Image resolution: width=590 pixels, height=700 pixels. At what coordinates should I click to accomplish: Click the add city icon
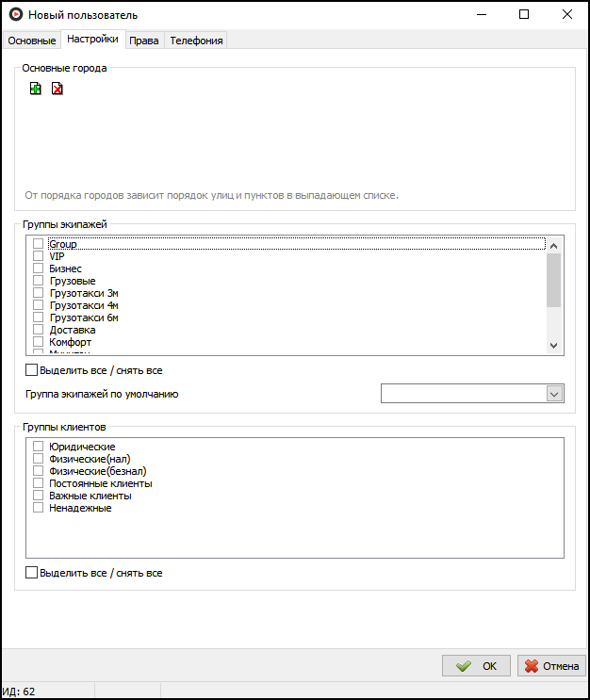[x=36, y=90]
